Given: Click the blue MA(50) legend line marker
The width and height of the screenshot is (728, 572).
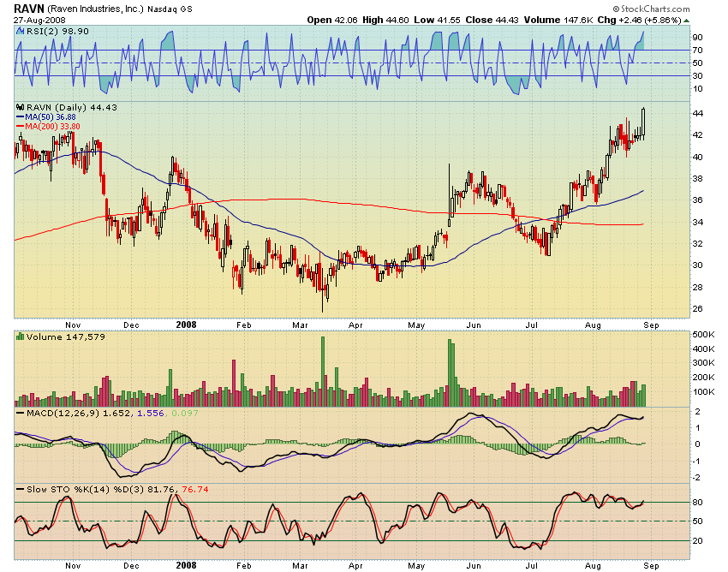Looking at the screenshot, I should tap(20, 117).
